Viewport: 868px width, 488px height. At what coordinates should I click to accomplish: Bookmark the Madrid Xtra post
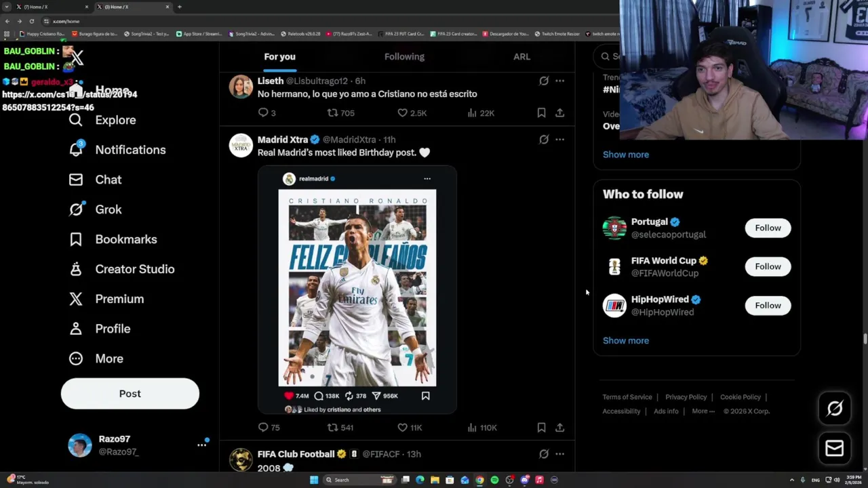(x=541, y=427)
